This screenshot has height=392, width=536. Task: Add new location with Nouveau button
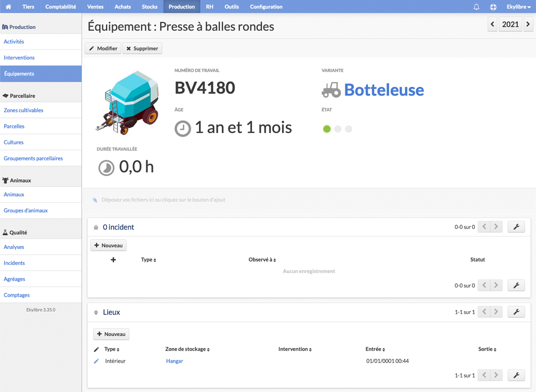[x=111, y=334]
